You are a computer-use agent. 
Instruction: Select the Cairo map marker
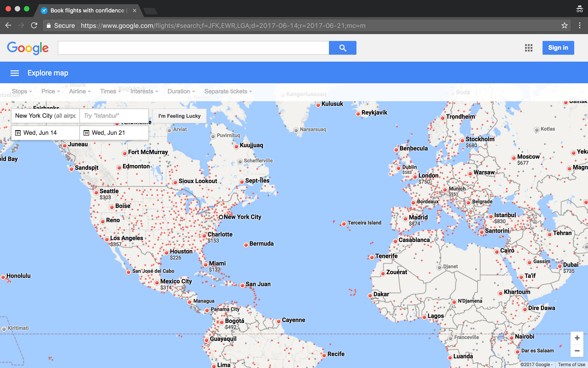pos(497,252)
